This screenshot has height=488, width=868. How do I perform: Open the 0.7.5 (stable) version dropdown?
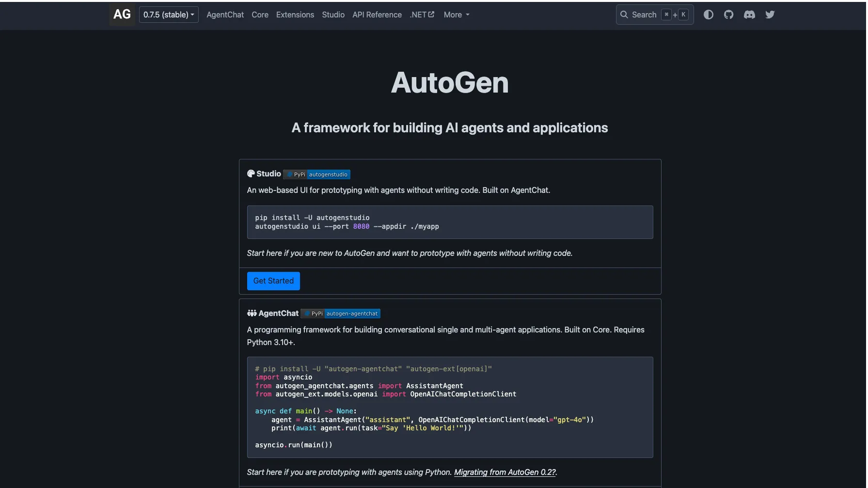(169, 15)
